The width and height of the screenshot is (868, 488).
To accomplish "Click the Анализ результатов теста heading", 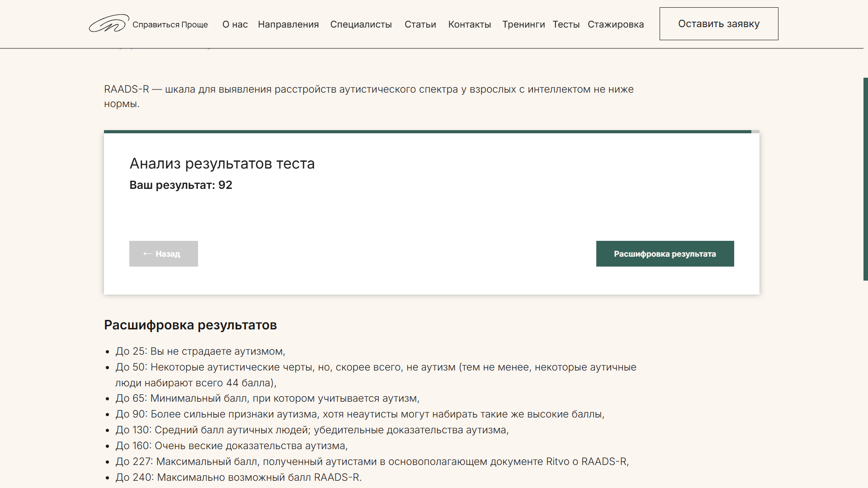I will pos(222,164).
